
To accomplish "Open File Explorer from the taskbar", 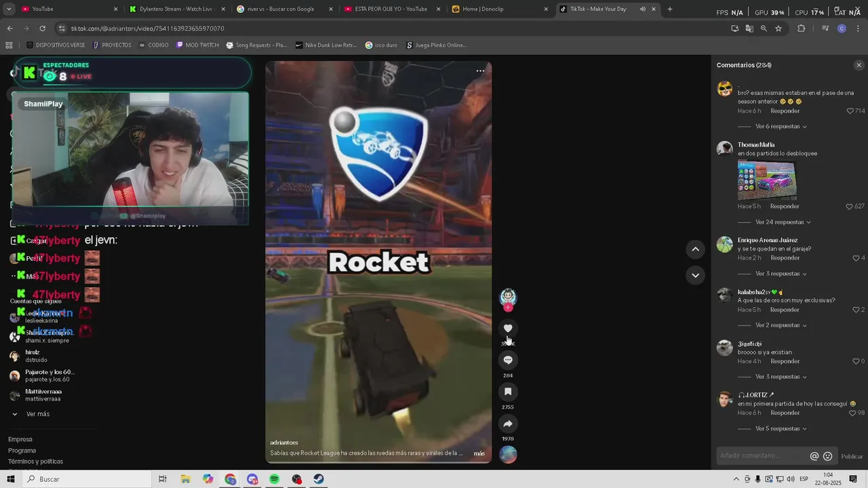I will point(185,479).
